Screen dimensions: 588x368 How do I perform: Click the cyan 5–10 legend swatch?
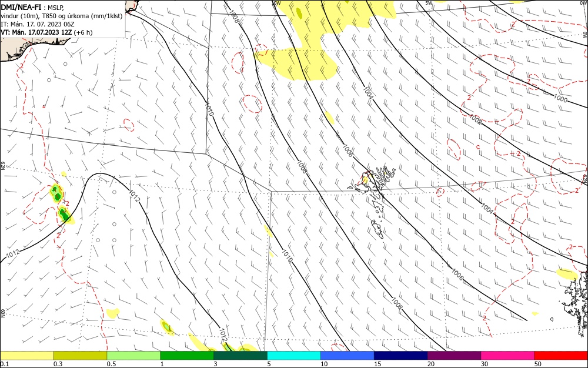click(x=294, y=356)
